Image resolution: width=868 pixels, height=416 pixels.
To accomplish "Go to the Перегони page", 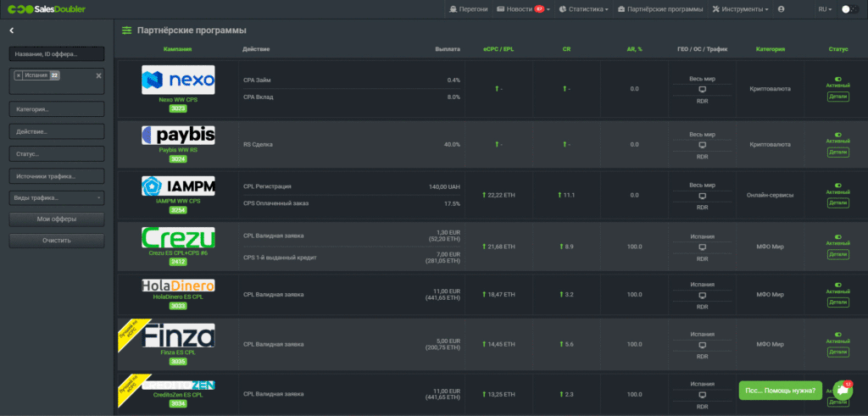I will click(x=468, y=9).
